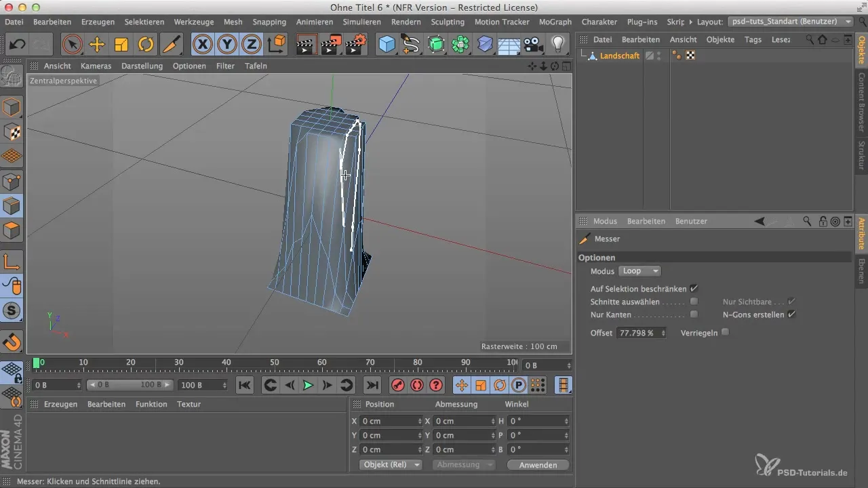This screenshot has width=868, height=488.
Task: Render active view clapperboard icon
Action: [x=307, y=45]
